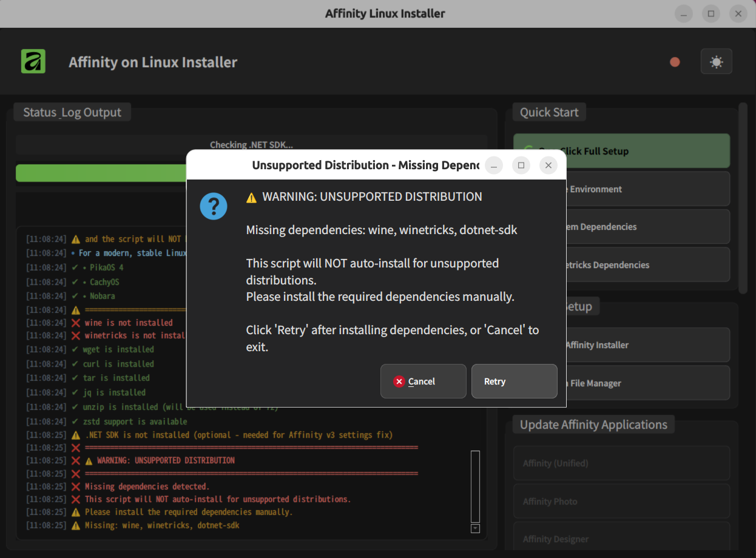Click the green check beside 'tar is installed'
The width and height of the screenshot is (756, 558).
point(75,378)
